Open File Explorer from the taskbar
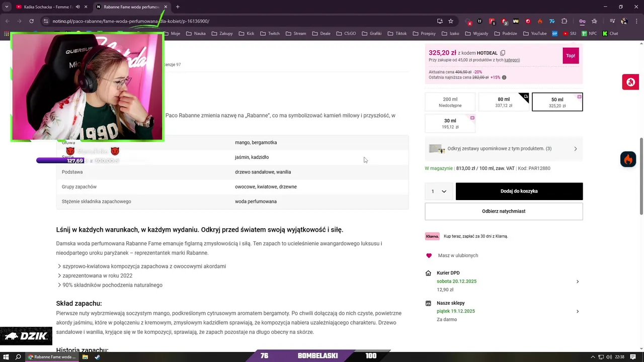 (85, 357)
